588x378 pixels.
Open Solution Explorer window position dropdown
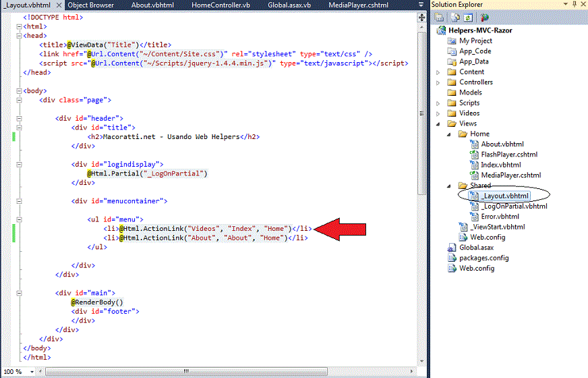(566, 4)
